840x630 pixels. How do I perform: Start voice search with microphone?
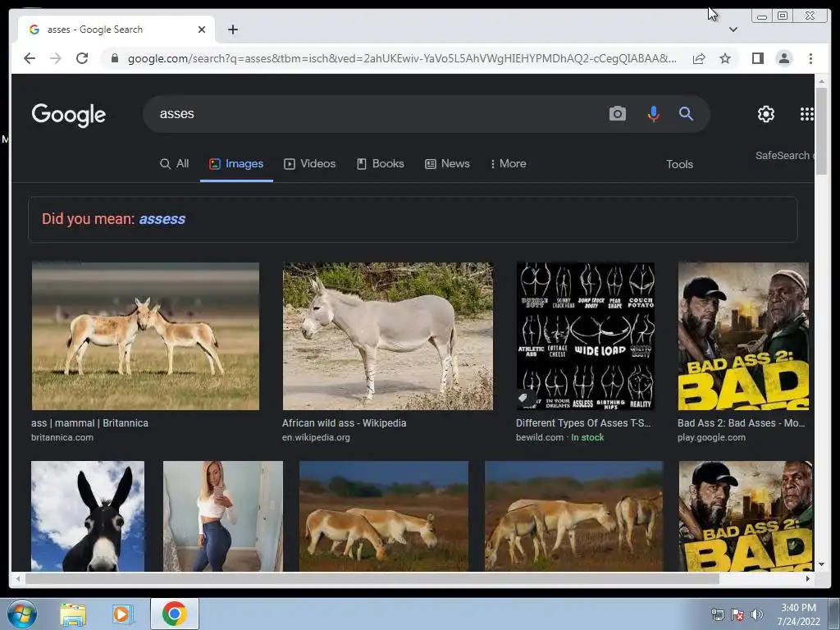pos(653,113)
